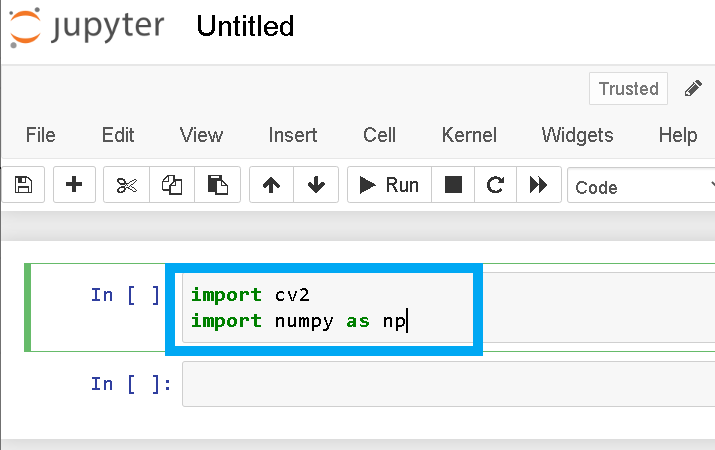715x450 pixels.
Task: Click the text 'cv2' in the code
Action: pos(292,295)
